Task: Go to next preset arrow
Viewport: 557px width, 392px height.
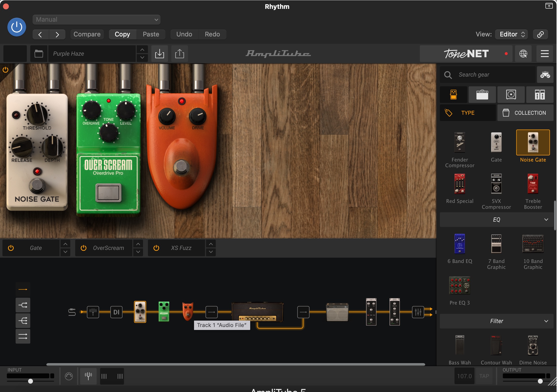Action: pos(57,34)
